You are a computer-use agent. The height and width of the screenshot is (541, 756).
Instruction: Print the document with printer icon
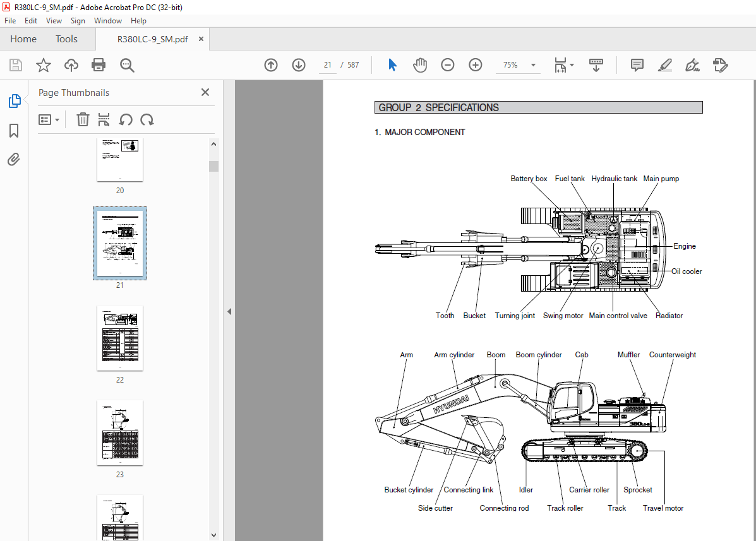(x=99, y=65)
